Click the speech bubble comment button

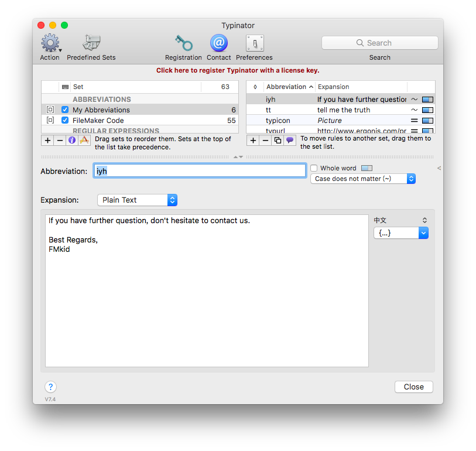pos(290,141)
